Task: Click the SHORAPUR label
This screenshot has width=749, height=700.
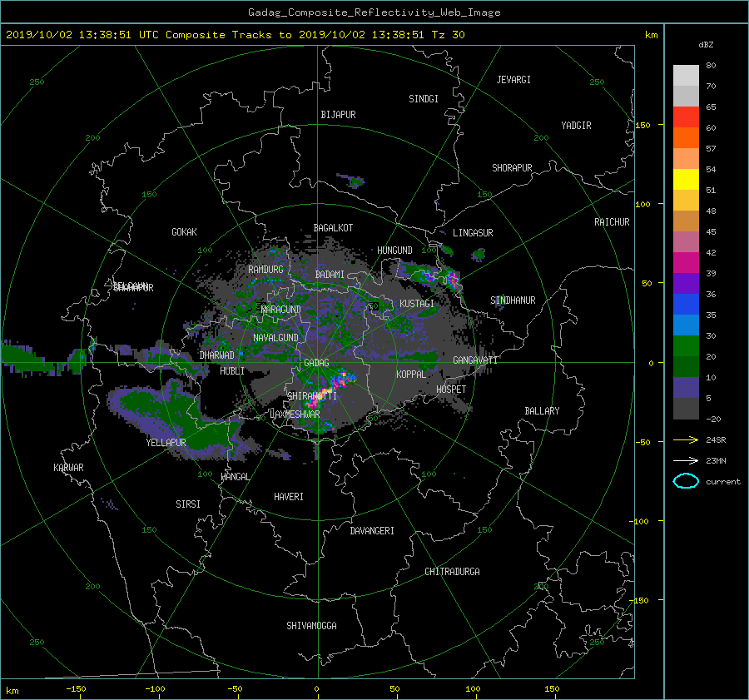Action: coord(512,168)
